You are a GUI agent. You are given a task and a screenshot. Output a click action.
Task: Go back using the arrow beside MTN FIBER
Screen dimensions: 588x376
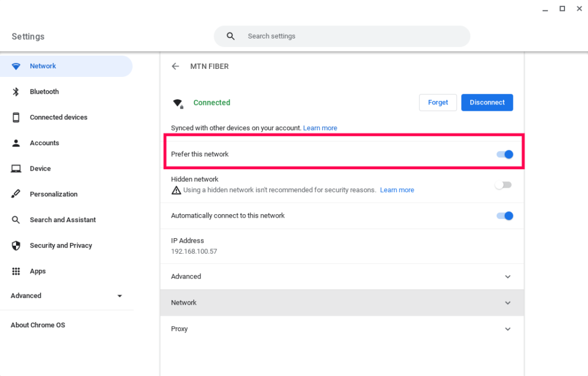[175, 67]
